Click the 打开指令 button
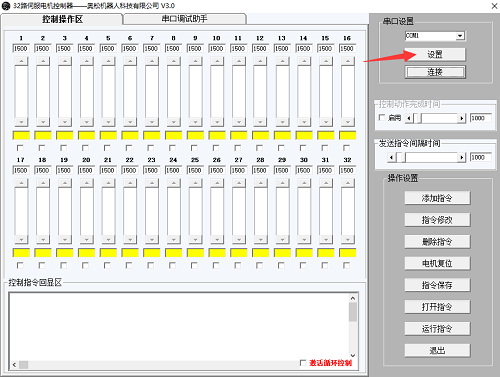500x377 pixels. pyautogui.click(x=437, y=307)
